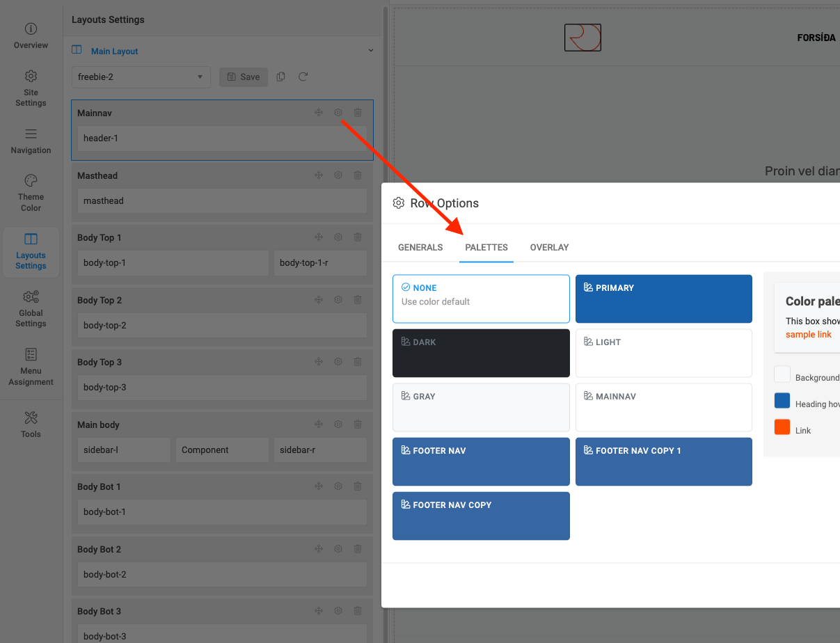Select Layouts Settings in sidebar

[x=31, y=251]
